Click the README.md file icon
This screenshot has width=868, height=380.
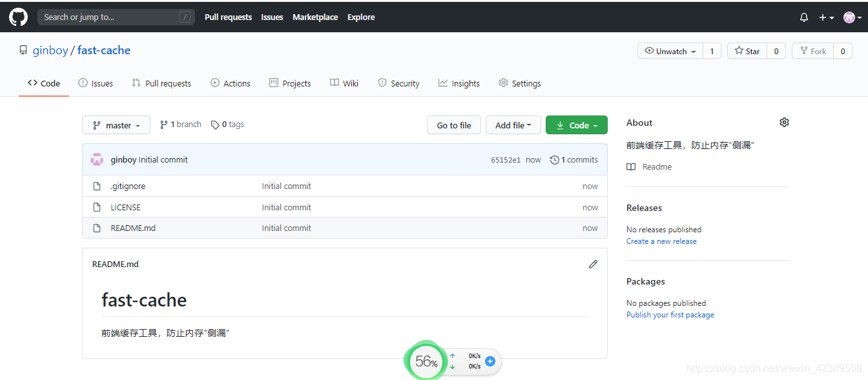point(97,228)
